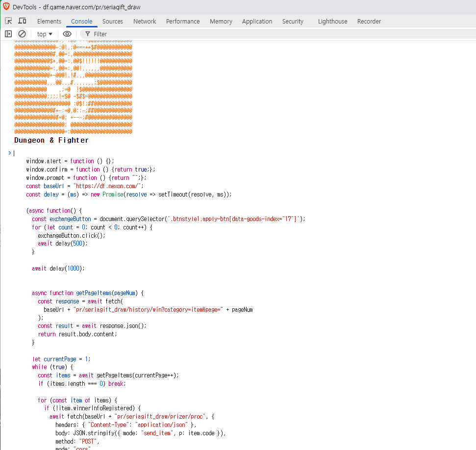
Task: Open the Sources tab
Action: pos(113,21)
